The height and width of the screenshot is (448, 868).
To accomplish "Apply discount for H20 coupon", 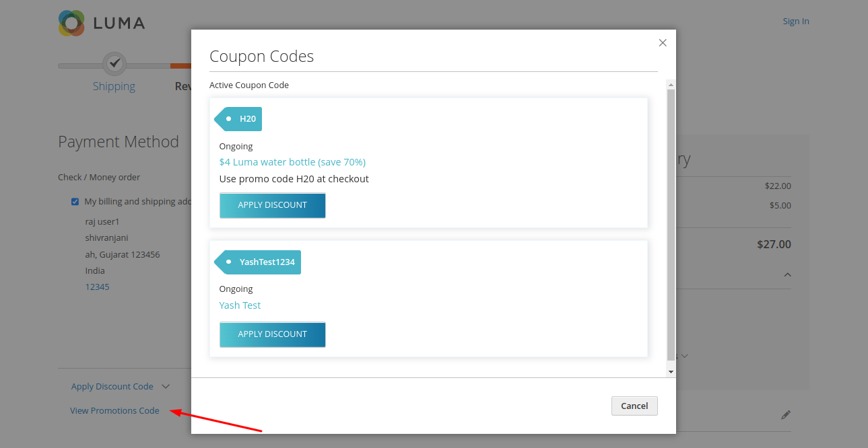I will [273, 205].
